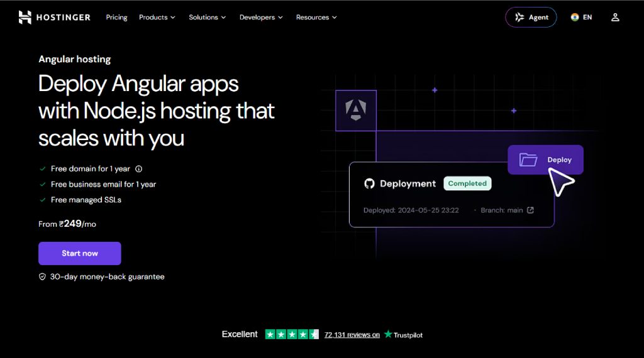
Task: Click the shield icon near money-back guarantee
Action: tap(42, 277)
